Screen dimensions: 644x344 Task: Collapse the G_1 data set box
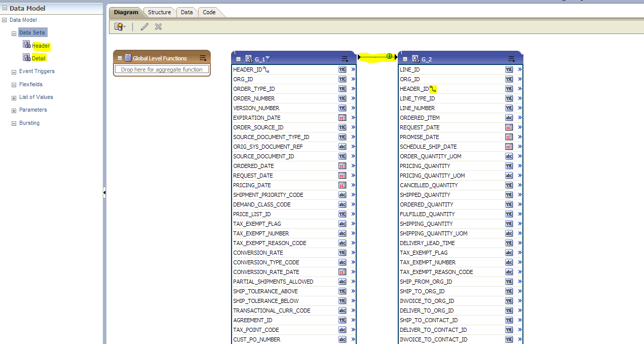pos(238,58)
